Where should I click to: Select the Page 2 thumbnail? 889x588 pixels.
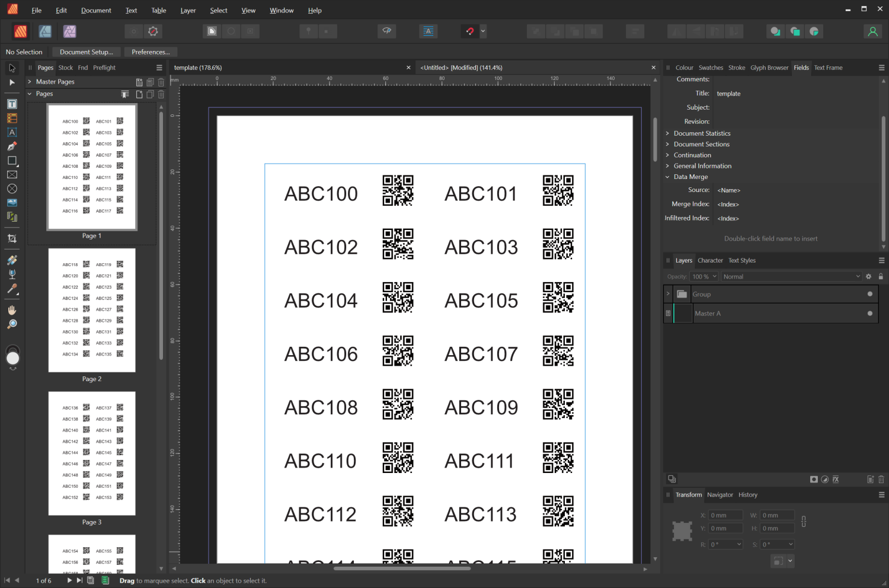[92, 310]
